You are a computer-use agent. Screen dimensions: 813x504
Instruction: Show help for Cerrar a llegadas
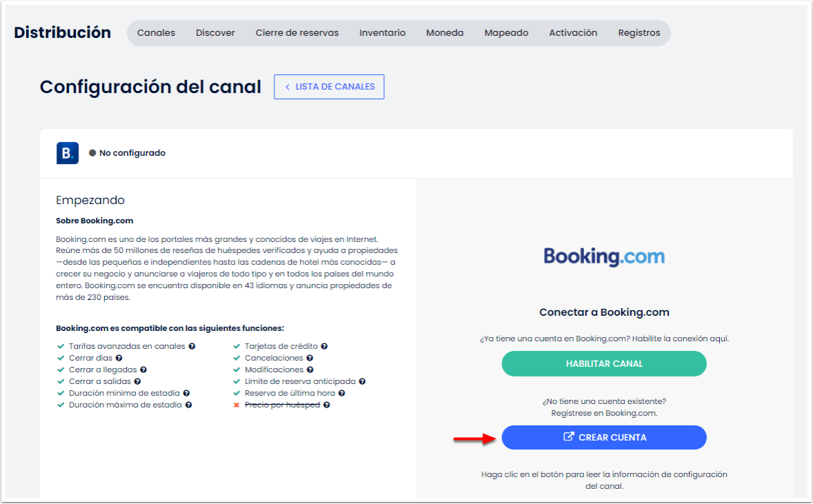[x=143, y=370]
